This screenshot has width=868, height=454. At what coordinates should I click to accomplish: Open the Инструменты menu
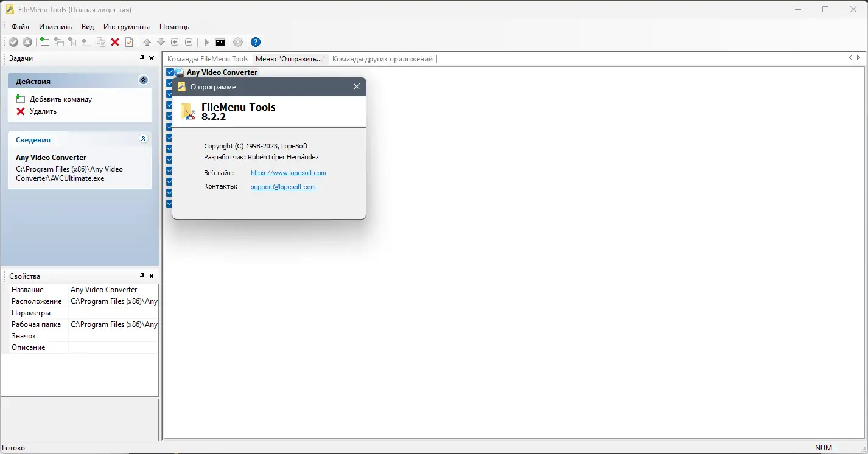tap(127, 27)
